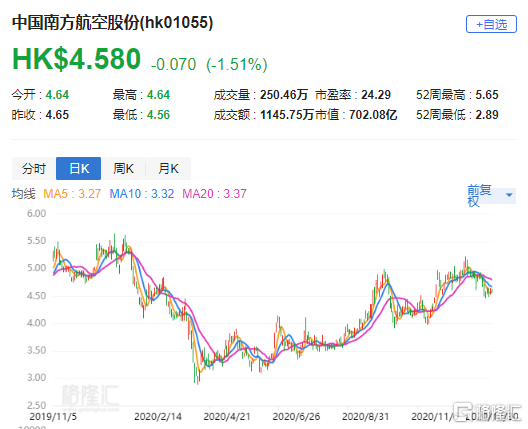The height and width of the screenshot is (429, 528).
Task: Click the 6.00 price axis label
Action: tap(37, 213)
